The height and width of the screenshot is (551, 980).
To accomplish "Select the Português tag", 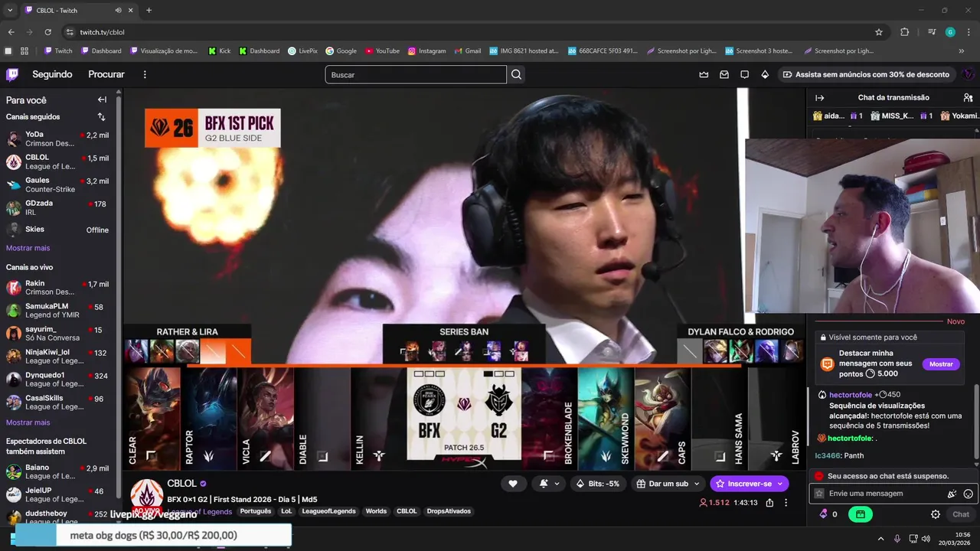I will pos(255,511).
